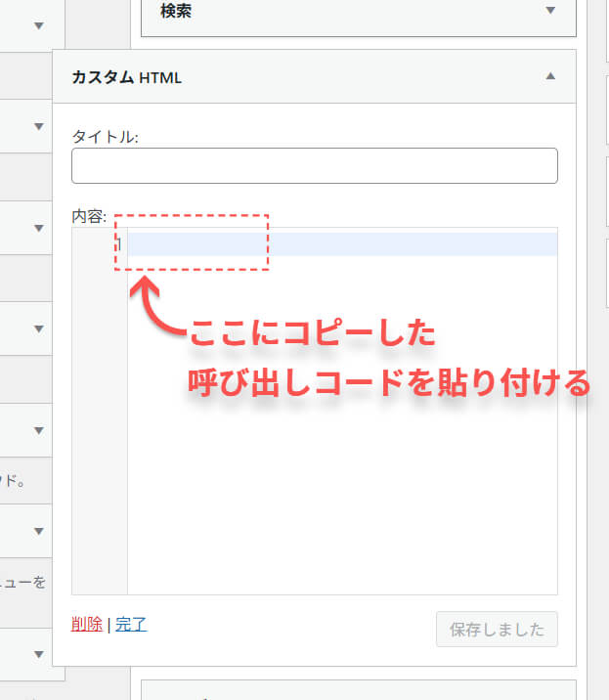
Task: Expand arrow just above the ューを text
Action: 39,531
